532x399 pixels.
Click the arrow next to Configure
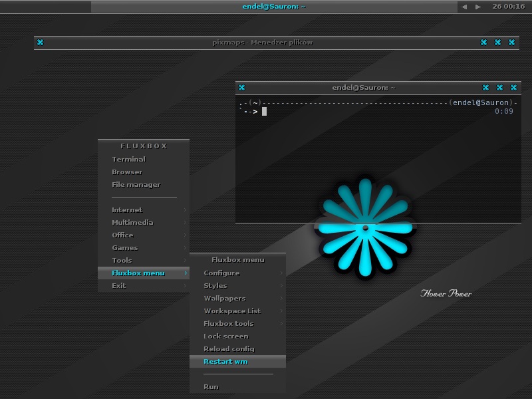coord(281,273)
